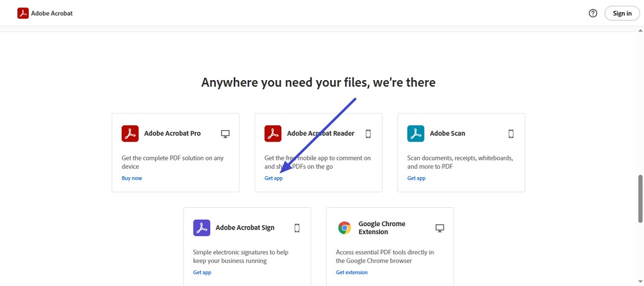Click the Adobe Acrobat Pro title text
This screenshot has height=286, width=644.
pos(172,134)
